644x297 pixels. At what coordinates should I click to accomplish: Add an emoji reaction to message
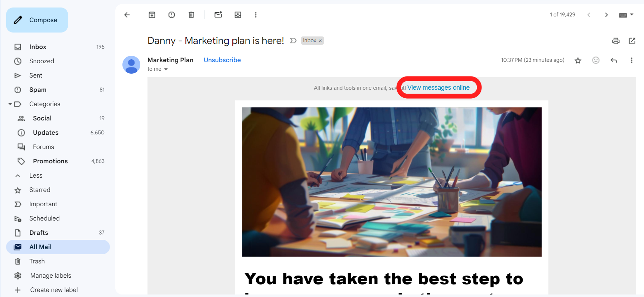coord(596,60)
